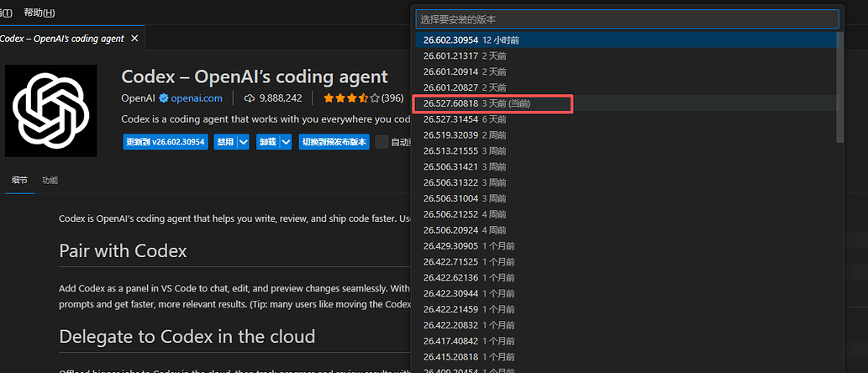The image size is (868, 373).
Task: Click the verified publisher badge icon
Action: coord(164,98)
